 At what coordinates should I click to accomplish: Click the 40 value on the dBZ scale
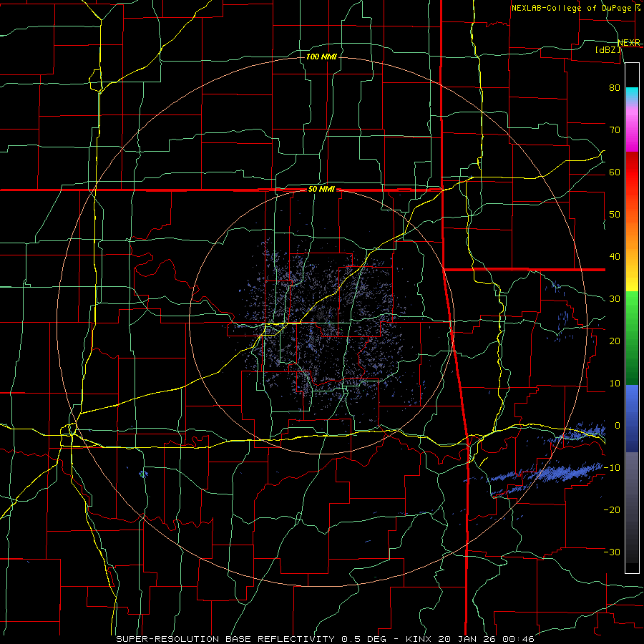coord(615,257)
